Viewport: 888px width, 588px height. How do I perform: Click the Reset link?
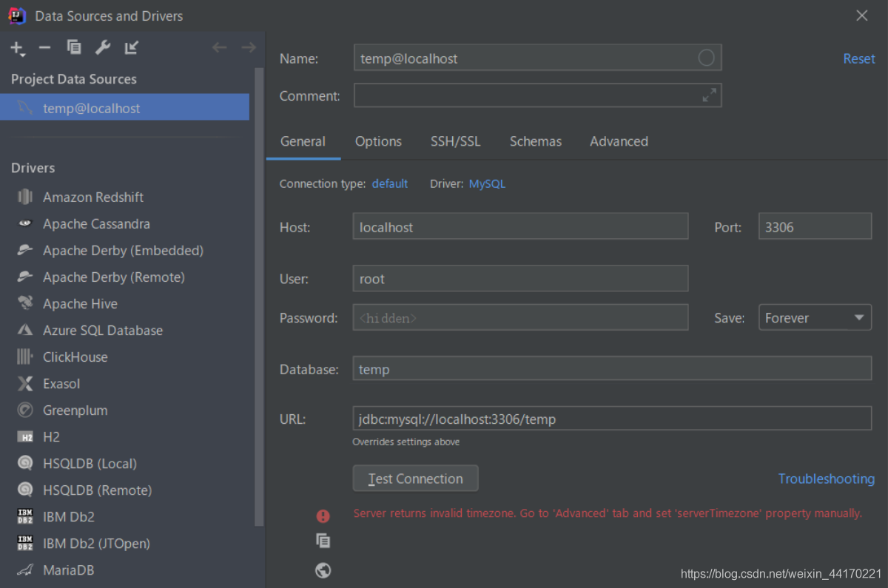point(859,58)
